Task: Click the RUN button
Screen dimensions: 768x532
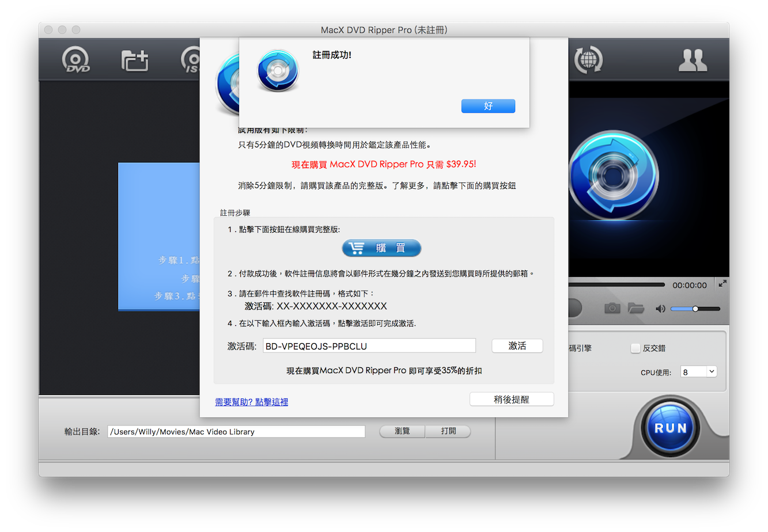Action: (x=671, y=428)
